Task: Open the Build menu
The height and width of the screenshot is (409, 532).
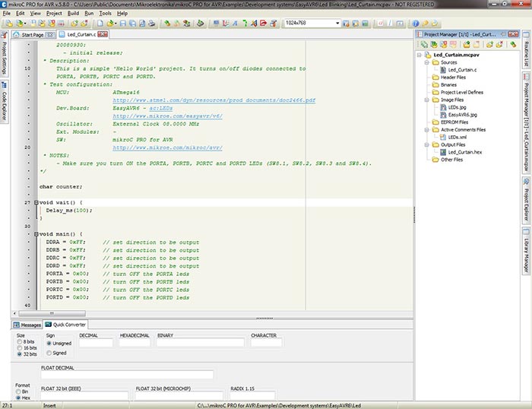Action: (73, 13)
